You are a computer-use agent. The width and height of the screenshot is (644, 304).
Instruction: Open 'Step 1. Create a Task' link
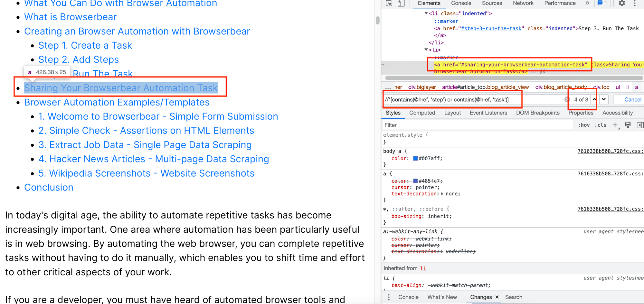[85, 45]
